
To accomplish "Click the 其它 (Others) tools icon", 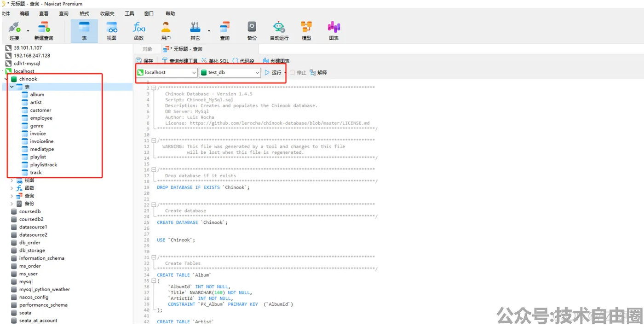I will point(195,31).
